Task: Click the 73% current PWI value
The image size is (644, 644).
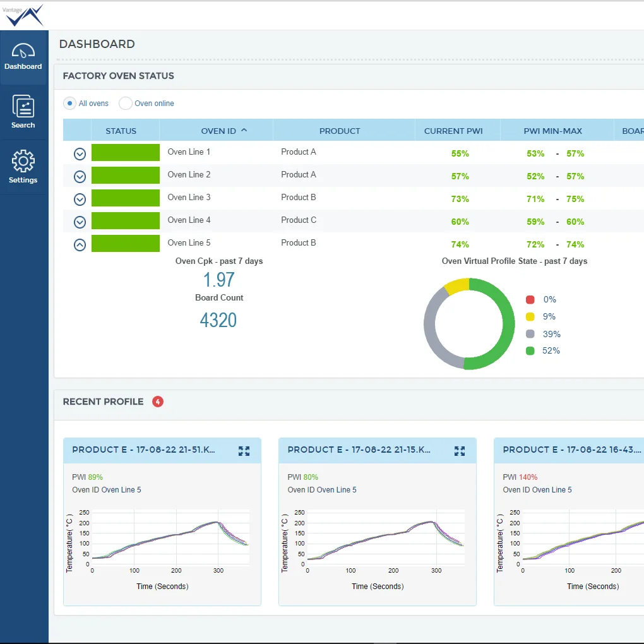Action: pos(460,199)
